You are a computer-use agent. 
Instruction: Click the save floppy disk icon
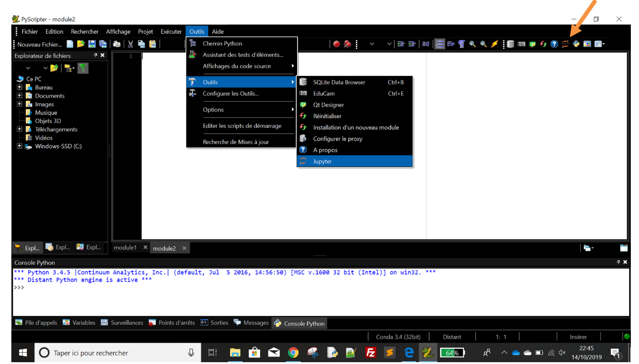point(92,44)
